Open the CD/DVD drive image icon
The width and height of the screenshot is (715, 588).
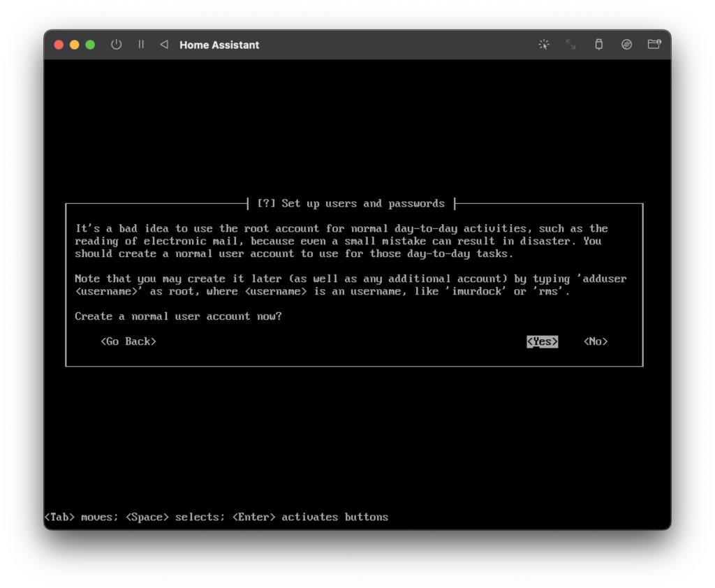tap(626, 44)
